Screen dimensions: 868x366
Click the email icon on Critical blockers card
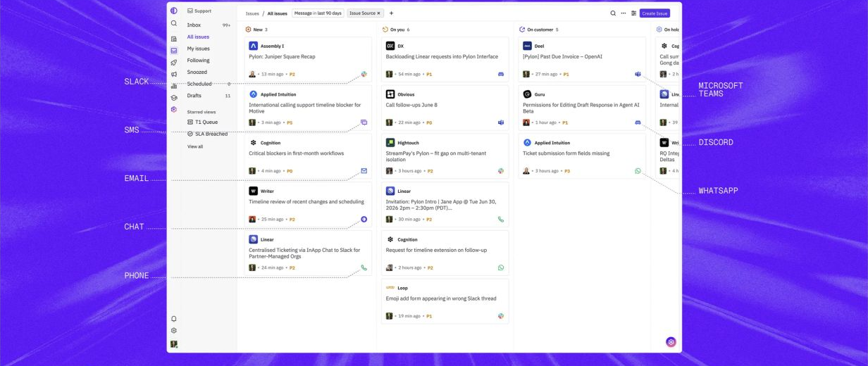coord(364,170)
